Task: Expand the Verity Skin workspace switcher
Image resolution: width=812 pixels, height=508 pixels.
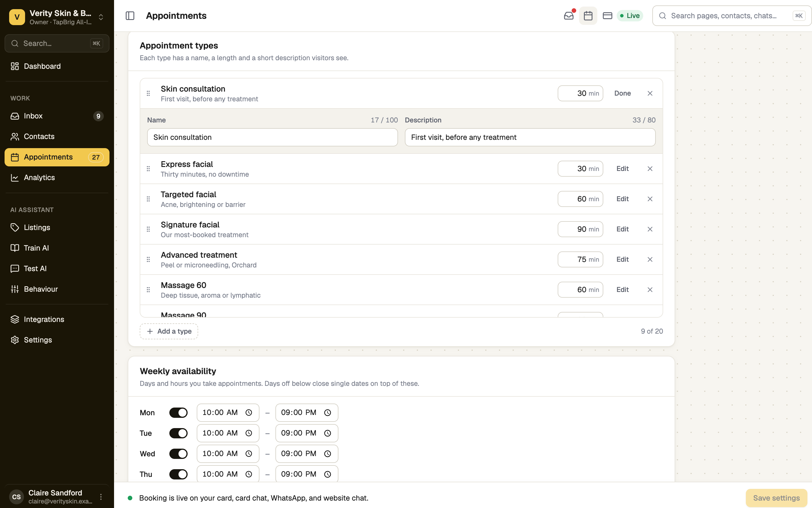Action: [101, 17]
